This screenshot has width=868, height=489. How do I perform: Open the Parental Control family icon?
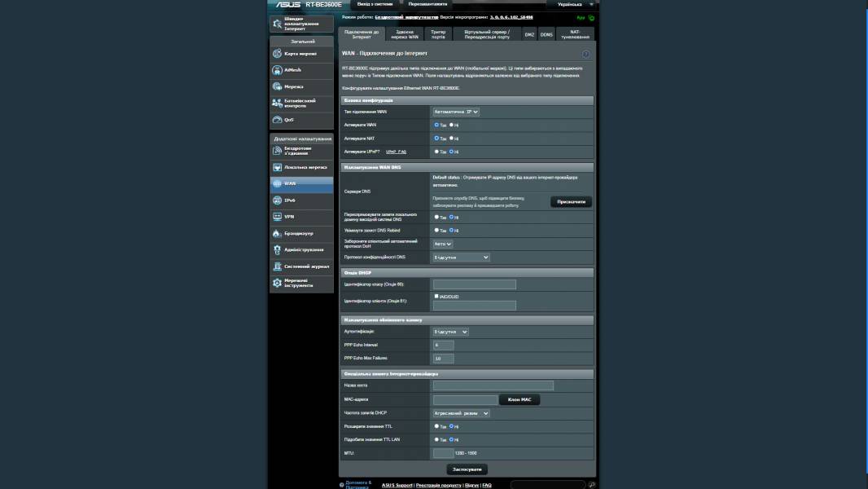pyautogui.click(x=278, y=103)
